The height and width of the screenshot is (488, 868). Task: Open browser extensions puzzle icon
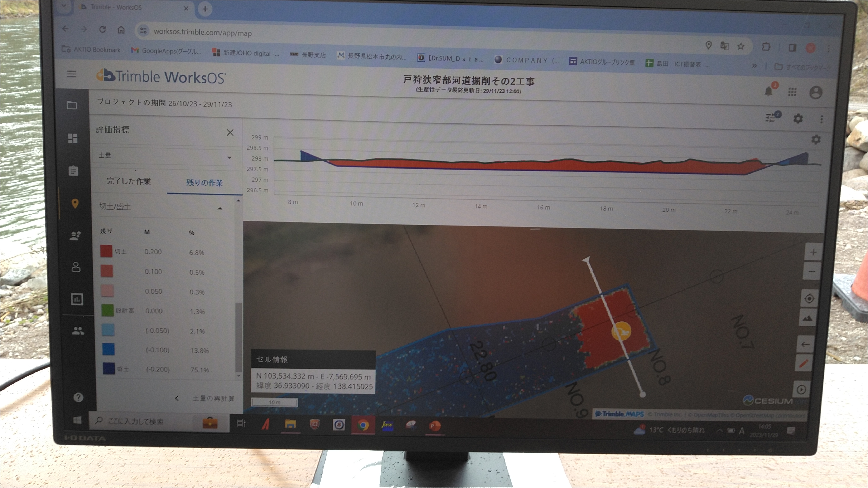pos(766,47)
